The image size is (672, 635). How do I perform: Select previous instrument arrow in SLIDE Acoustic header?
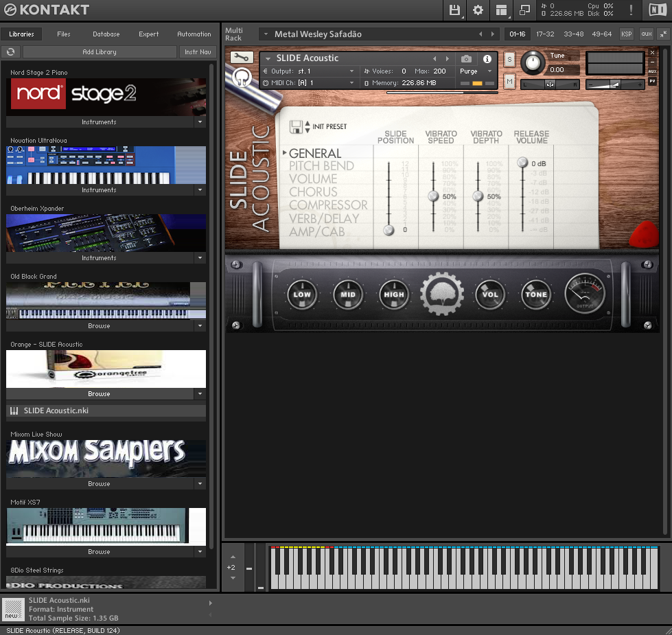[x=435, y=59]
